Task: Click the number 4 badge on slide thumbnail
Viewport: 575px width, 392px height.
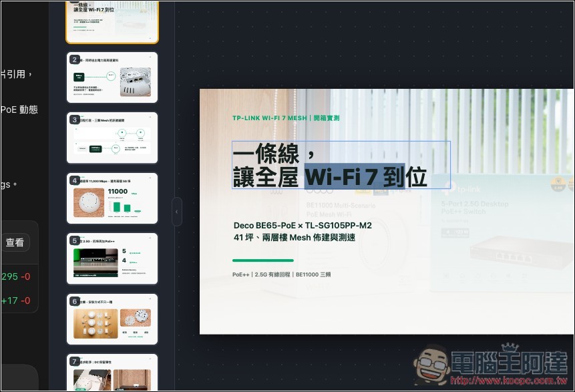Action: click(x=75, y=180)
